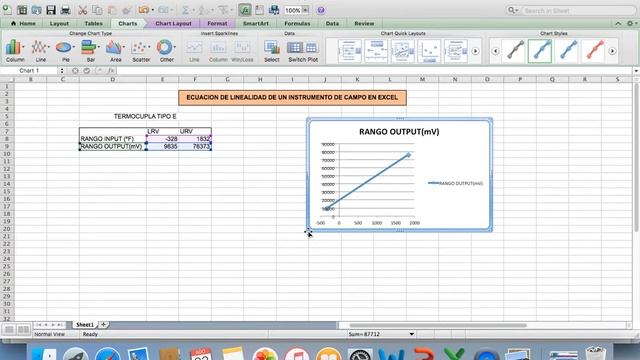Open the Bar chart type menu
640x360 pixels.
click(x=90, y=51)
